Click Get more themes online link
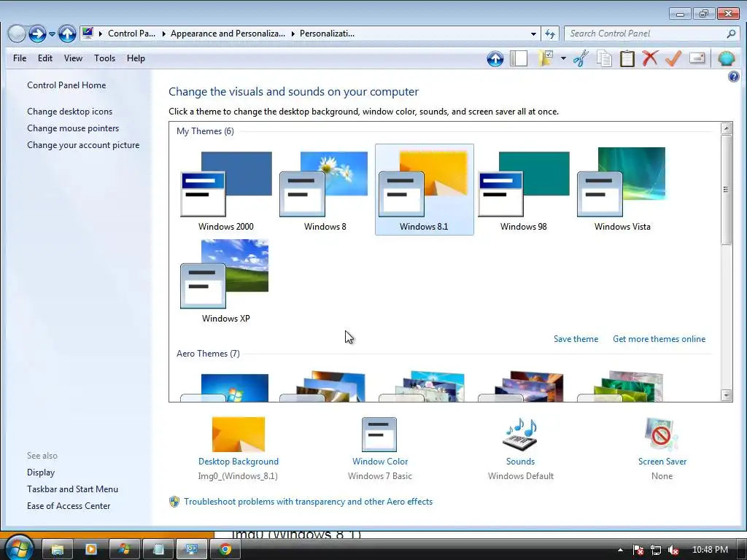 659,339
